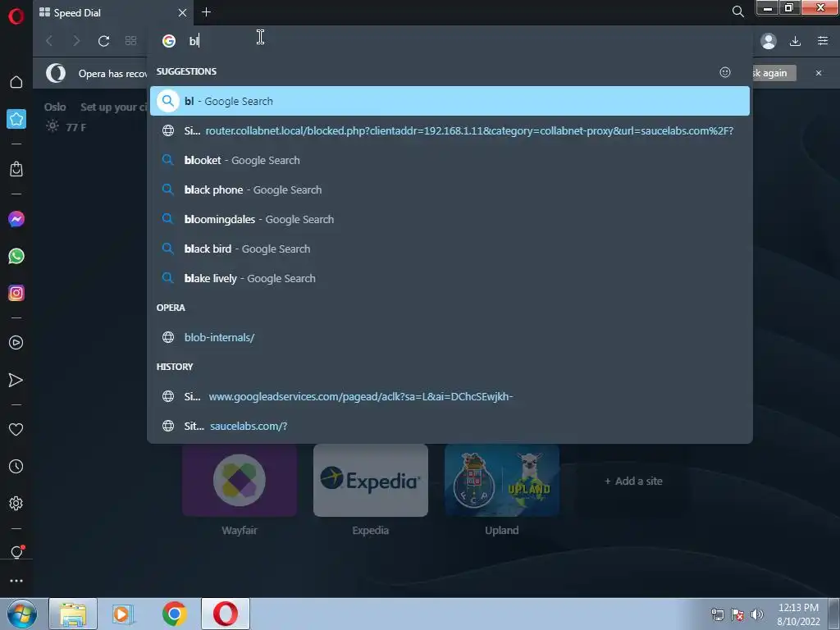Open a new tab with plus button
Screen dimensions: 840x630
(206, 11)
